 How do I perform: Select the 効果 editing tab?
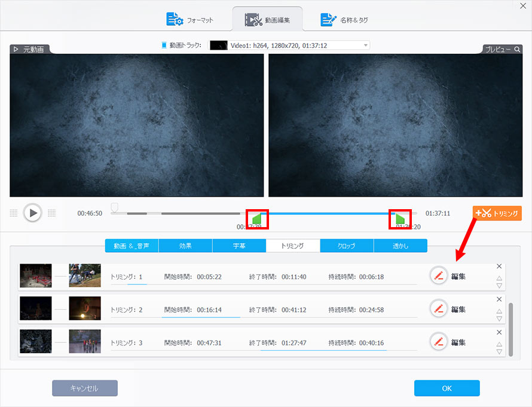pos(185,246)
